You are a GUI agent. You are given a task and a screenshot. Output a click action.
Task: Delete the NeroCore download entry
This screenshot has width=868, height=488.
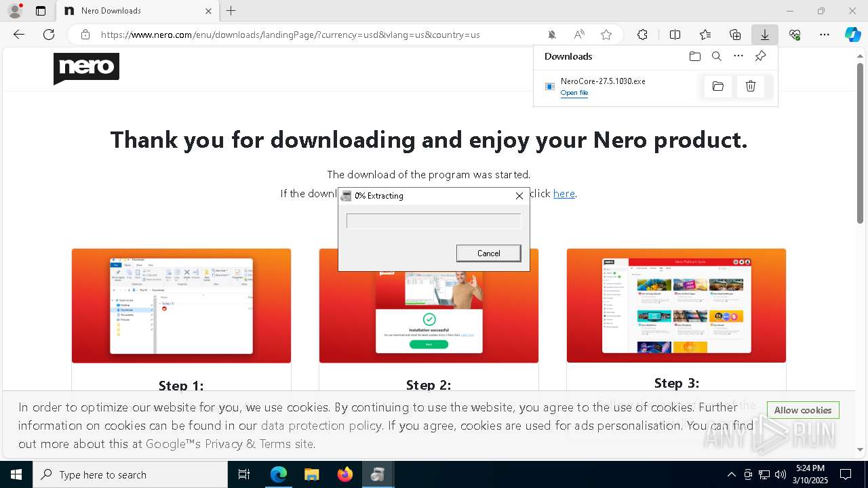pos(751,86)
